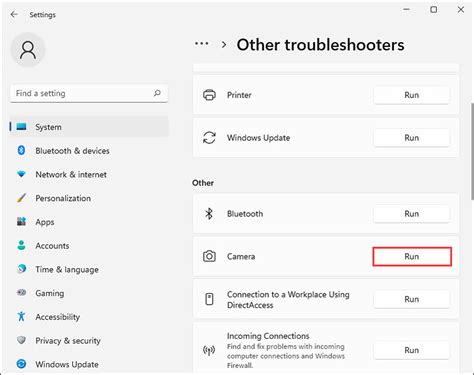This screenshot has width=474, height=375.
Task: Click the Windows Update sidebar icon
Action: pyautogui.click(x=21, y=364)
